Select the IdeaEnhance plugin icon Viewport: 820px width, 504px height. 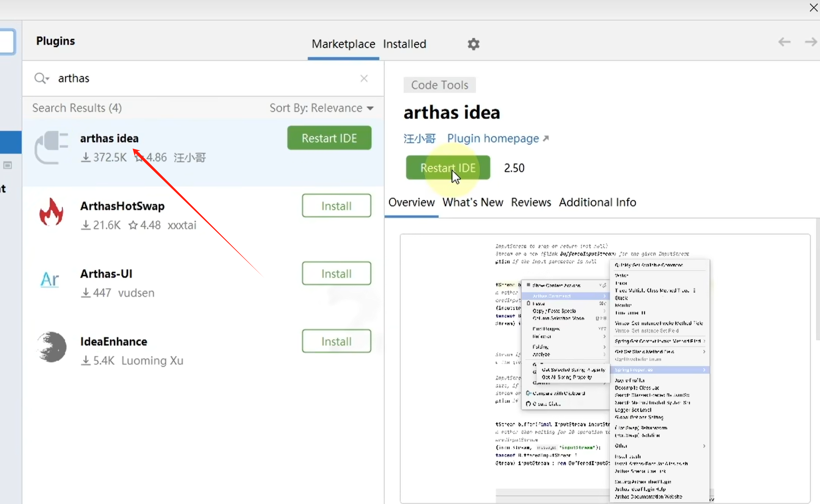click(x=52, y=347)
